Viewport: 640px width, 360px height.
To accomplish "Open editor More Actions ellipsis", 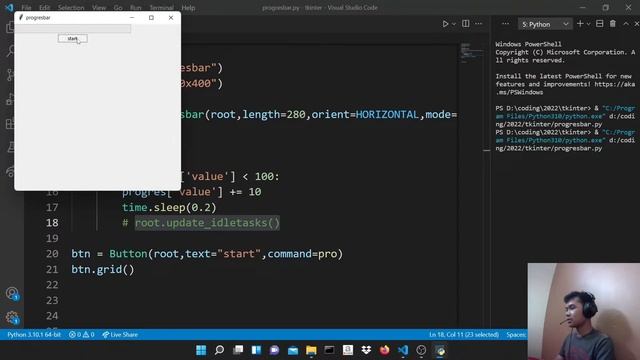I will 478,24.
